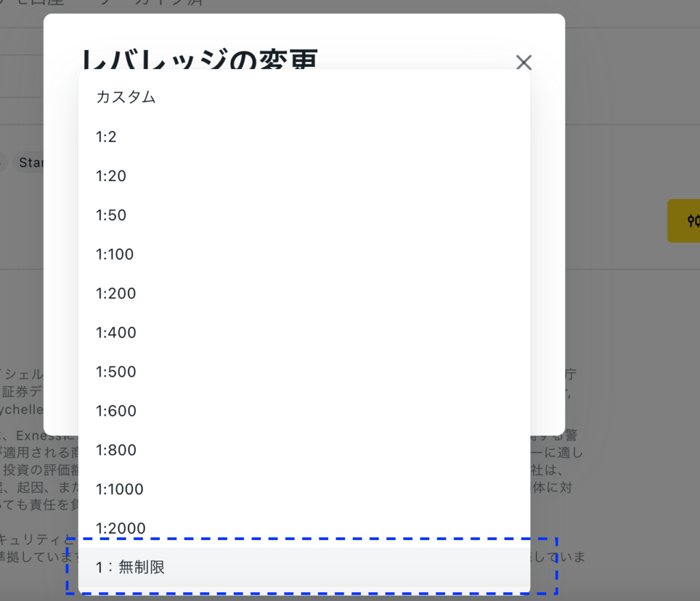Choose 1:200 from the list
700x601 pixels.
click(x=116, y=293)
